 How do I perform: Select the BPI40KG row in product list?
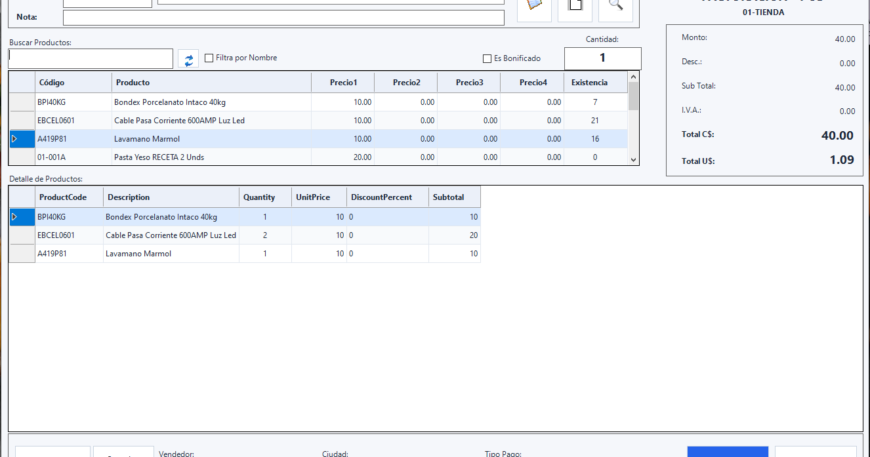(318, 102)
